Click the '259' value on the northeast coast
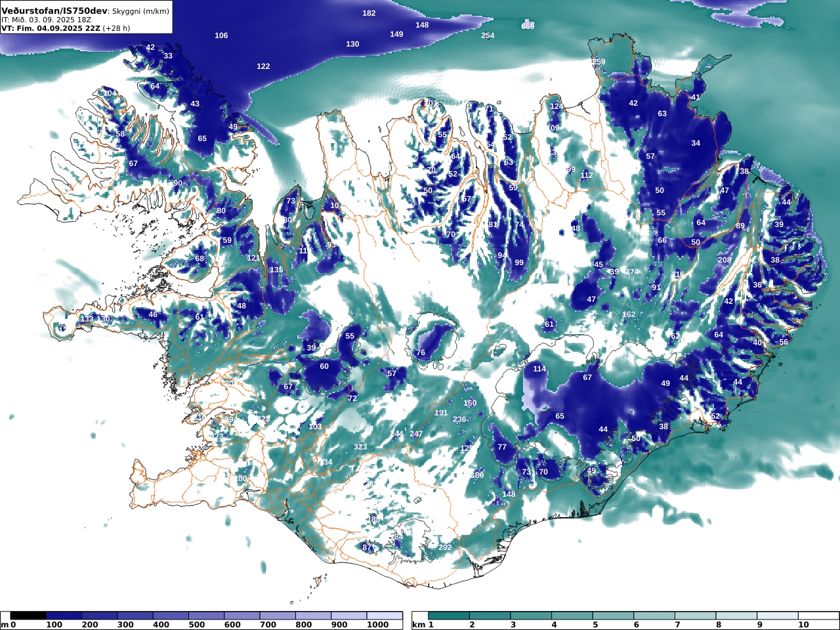Viewport: 840px width, 630px height. 599,62
